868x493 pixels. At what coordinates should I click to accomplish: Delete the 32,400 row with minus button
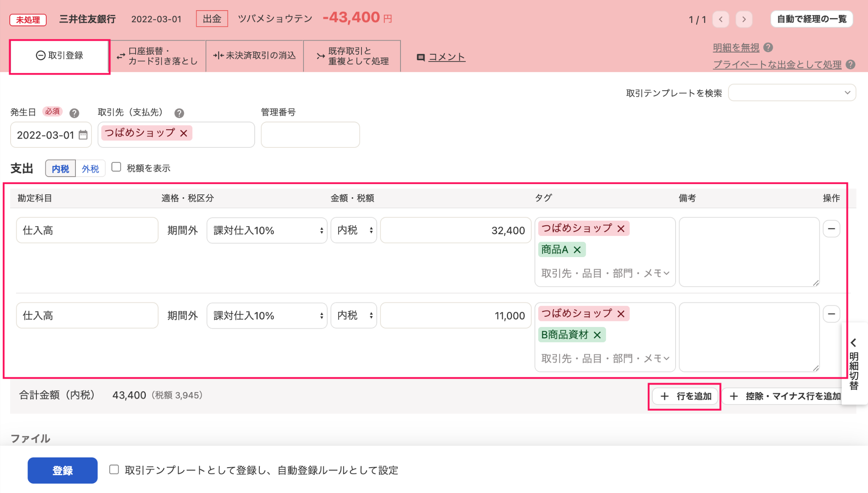(x=832, y=229)
